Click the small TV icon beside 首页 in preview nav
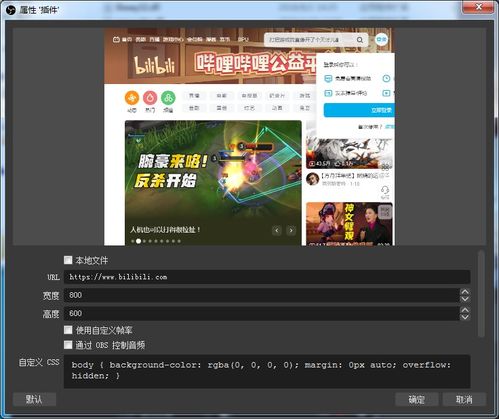The width and height of the screenshot is (499, 419). tap(116, 40)
